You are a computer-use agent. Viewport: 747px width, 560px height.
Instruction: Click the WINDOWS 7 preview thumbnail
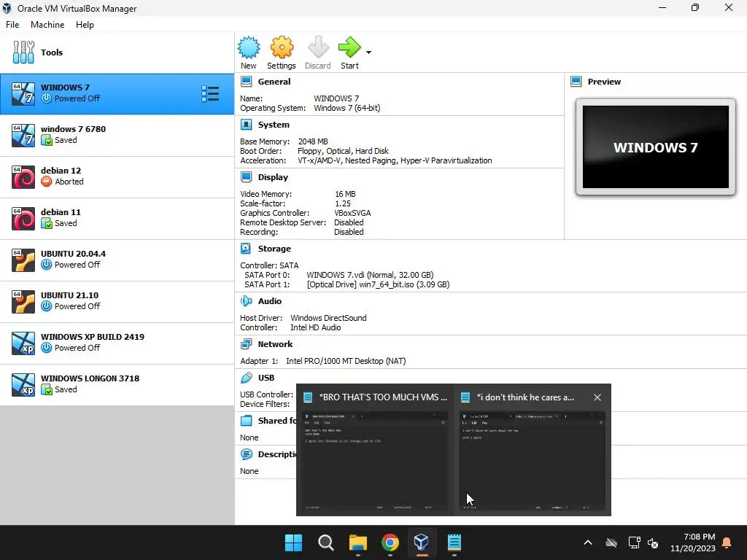click(656, 147)
